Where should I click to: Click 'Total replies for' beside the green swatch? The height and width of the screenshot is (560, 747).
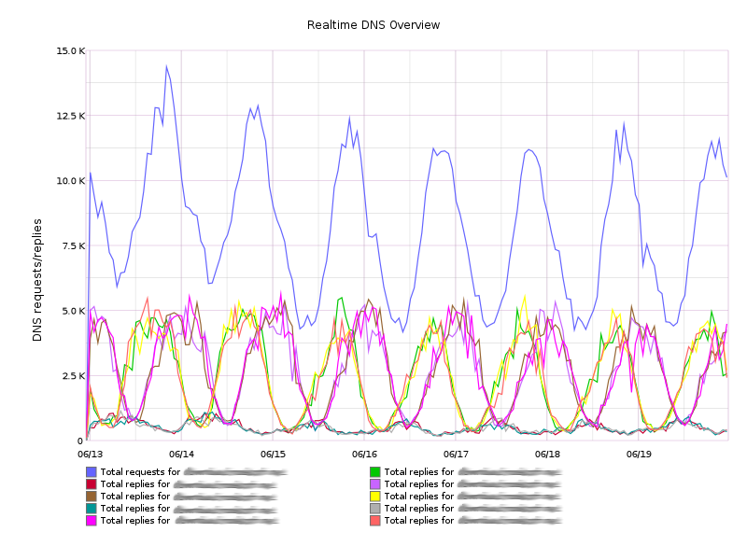click(x=418, y=472)
